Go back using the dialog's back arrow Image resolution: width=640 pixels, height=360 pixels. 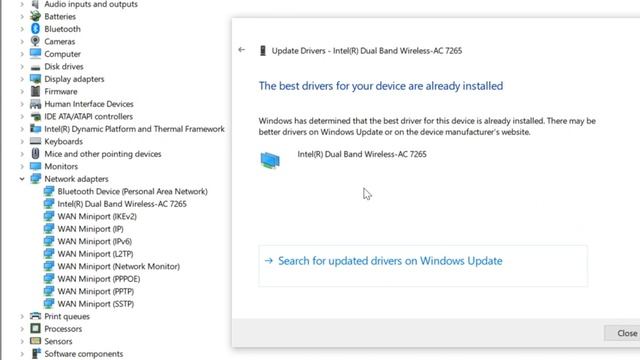coord(242,50)
